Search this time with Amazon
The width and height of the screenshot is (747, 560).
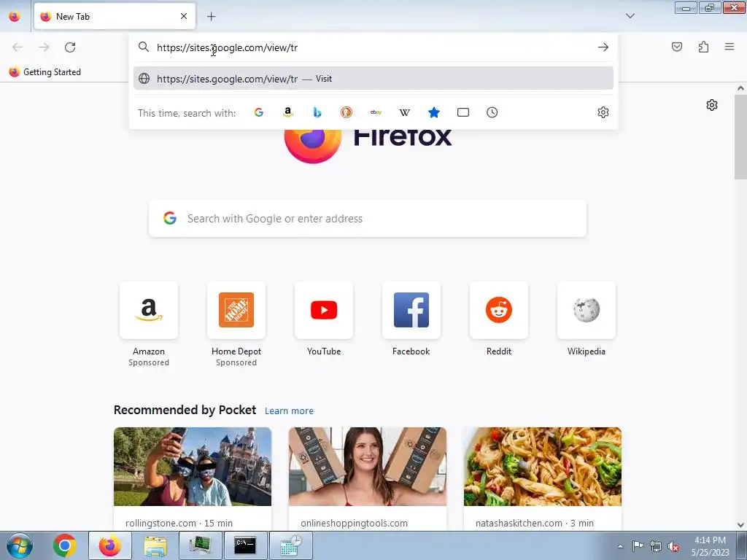(287, 112)
